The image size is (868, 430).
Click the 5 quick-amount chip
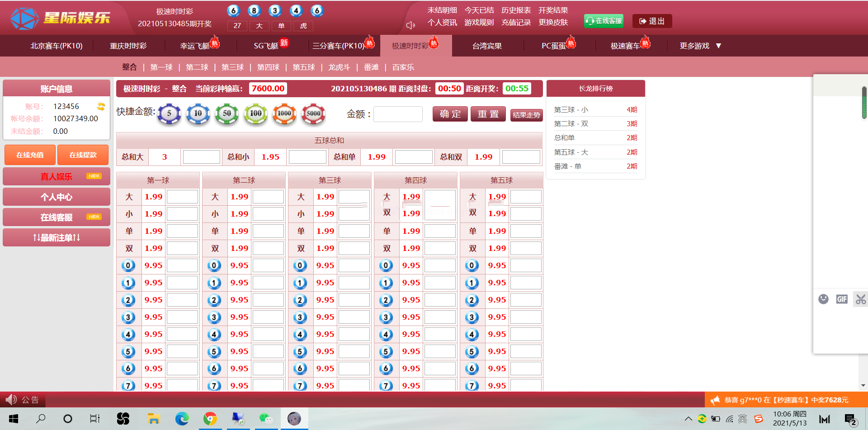[169, 114]
